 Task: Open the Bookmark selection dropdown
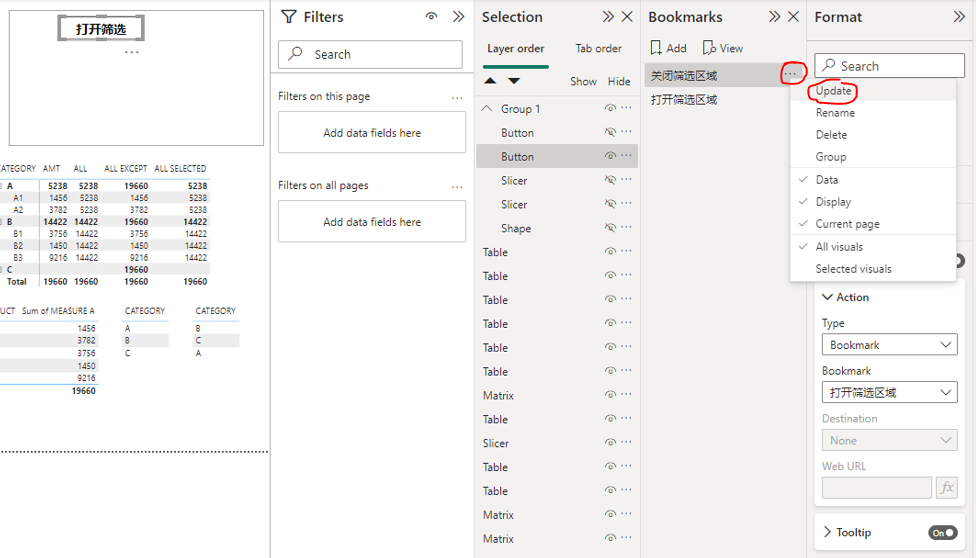[889, 393]
